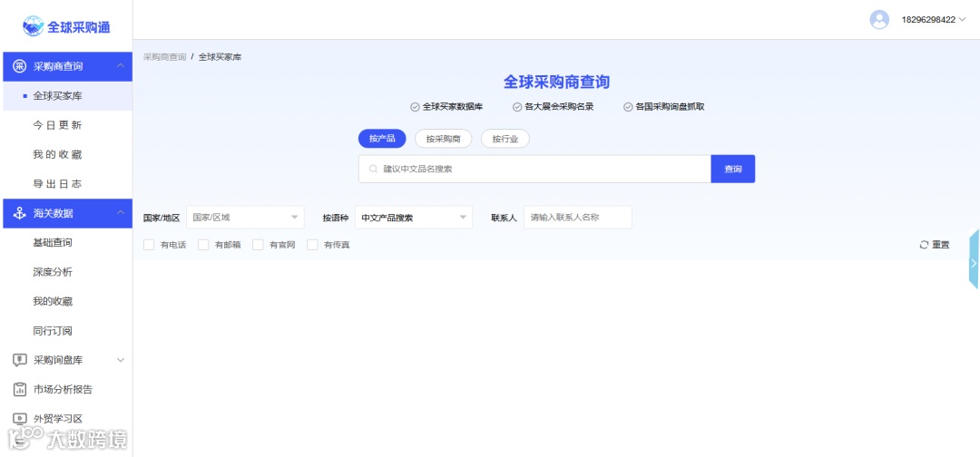Enable the 有官网 checkbox

pos(258,245)
